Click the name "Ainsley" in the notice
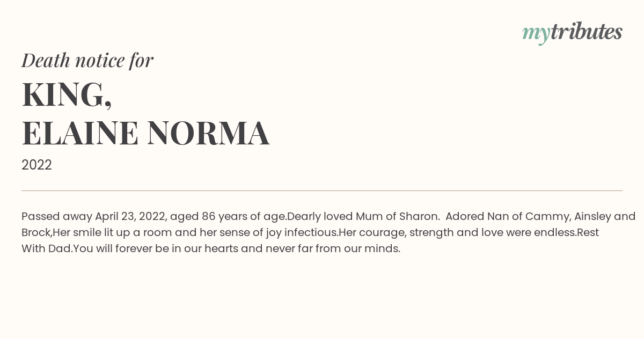 click(x=592, y=217)
